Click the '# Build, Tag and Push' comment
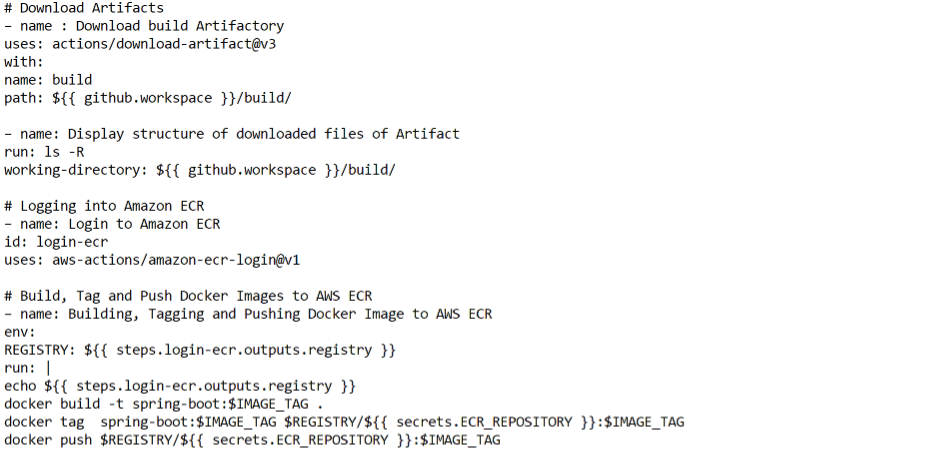Screen dimensions: 946x451 point(188,296)
